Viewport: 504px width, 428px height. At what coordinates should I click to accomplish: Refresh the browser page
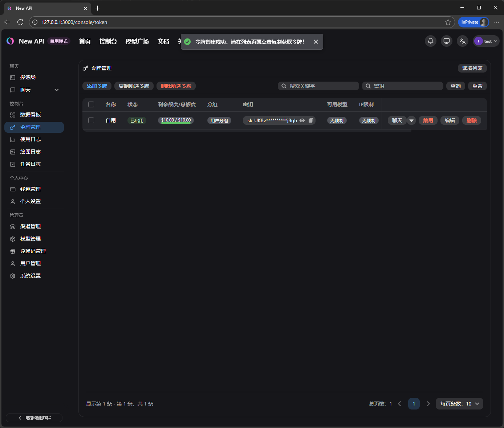click(x=20, y=22)
